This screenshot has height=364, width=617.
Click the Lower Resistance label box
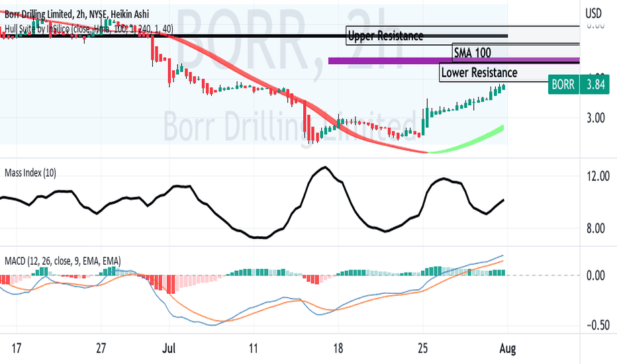(509, 72)
